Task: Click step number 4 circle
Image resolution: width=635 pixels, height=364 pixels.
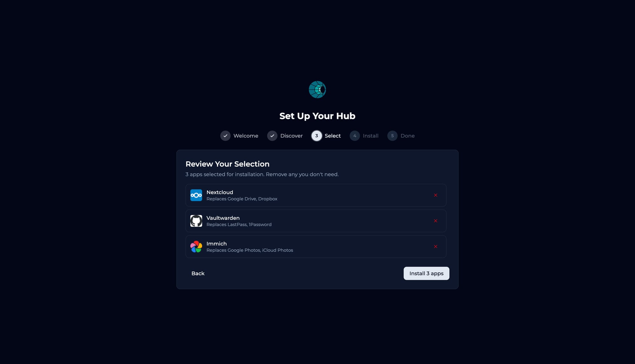Action: click(x=355, y=136)
